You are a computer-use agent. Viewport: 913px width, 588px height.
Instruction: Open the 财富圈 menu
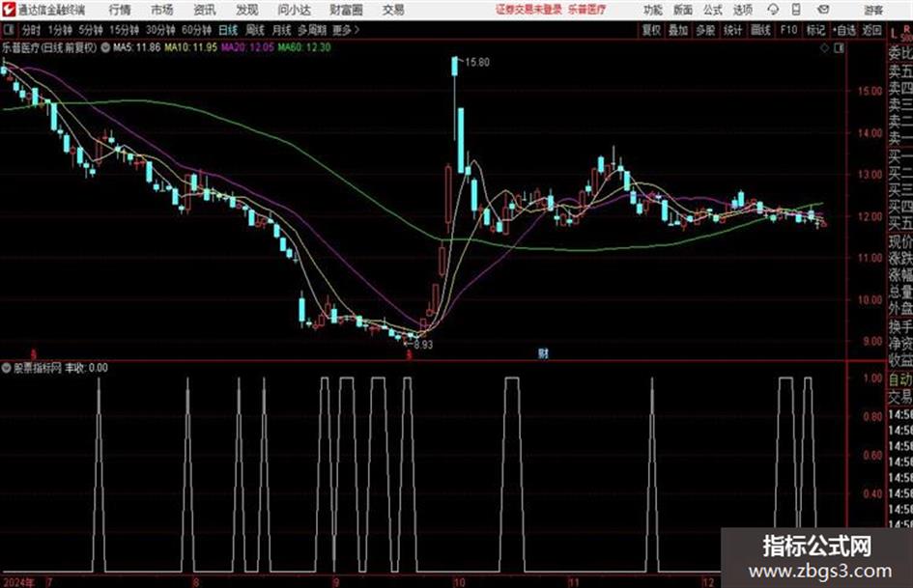tap(346, 10)
